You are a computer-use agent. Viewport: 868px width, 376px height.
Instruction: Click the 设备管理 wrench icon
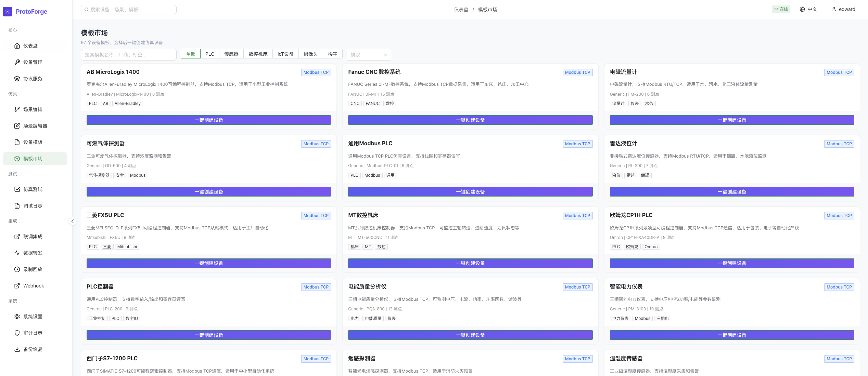[x=17, y=62]
